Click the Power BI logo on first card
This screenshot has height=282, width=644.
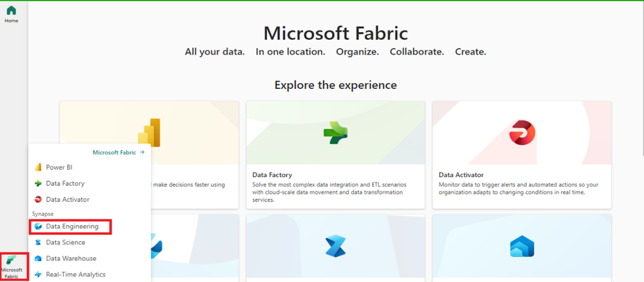pos(149,133)
